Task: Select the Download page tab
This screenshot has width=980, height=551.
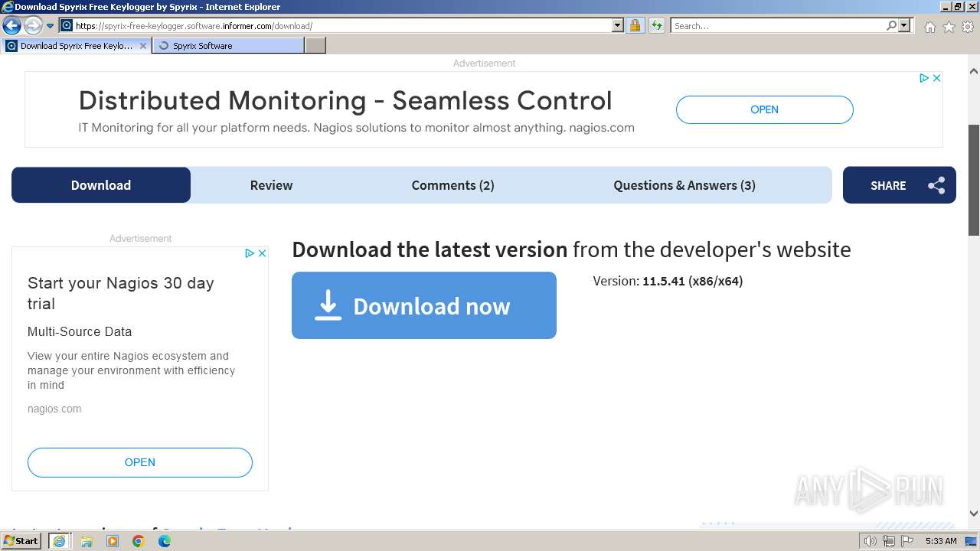Action: click(101, 185)
